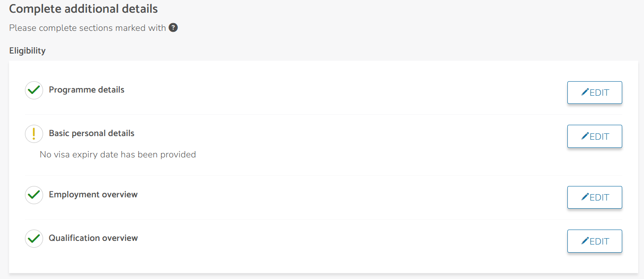The image size is (644, 279).
Task: Click the pencil icon in Programme details row
Action: 585,92
